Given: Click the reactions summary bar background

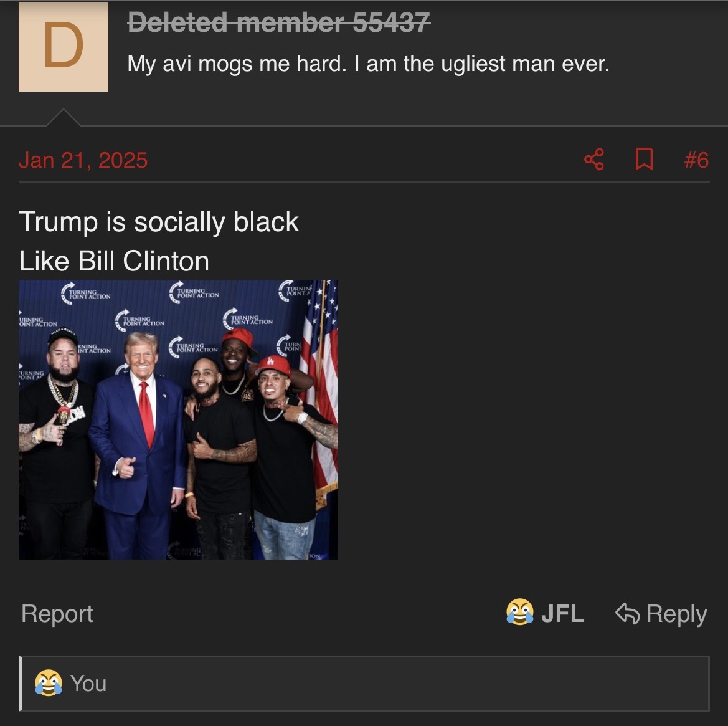Looking at the screenshot, I should click(364, 683).
